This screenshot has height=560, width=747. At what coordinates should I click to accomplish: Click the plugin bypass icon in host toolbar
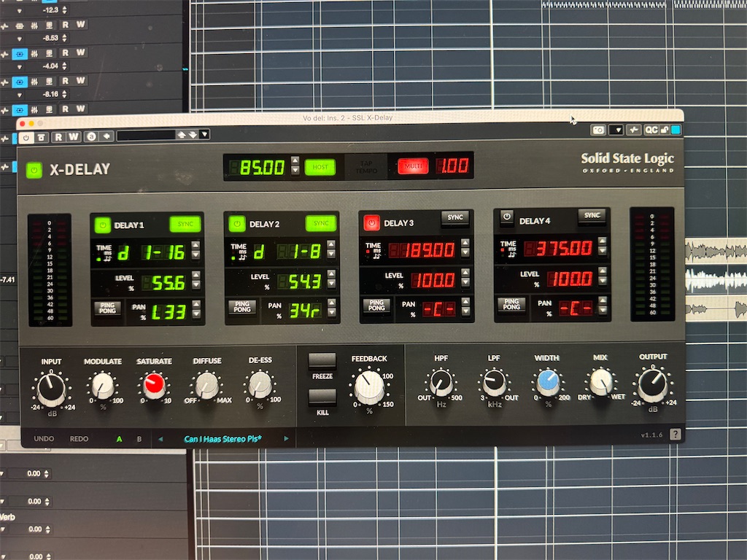pyautogui.click(x=26, y=138)
